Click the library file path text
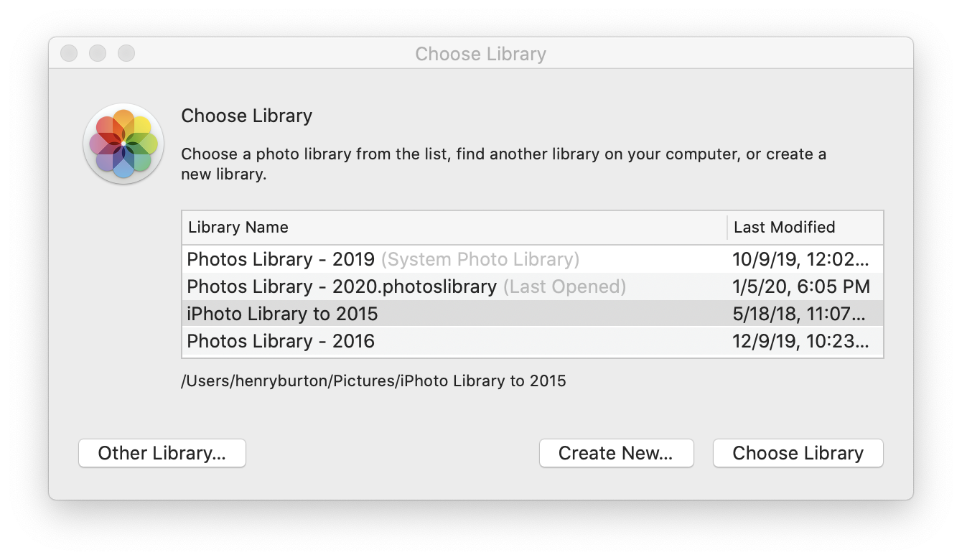The height and width of the screenshot is (560, 962). click(x=373, y=381)
